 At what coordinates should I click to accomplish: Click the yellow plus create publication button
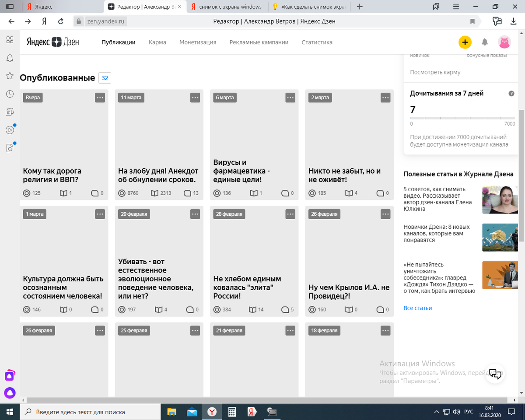[x=465, y=42]
